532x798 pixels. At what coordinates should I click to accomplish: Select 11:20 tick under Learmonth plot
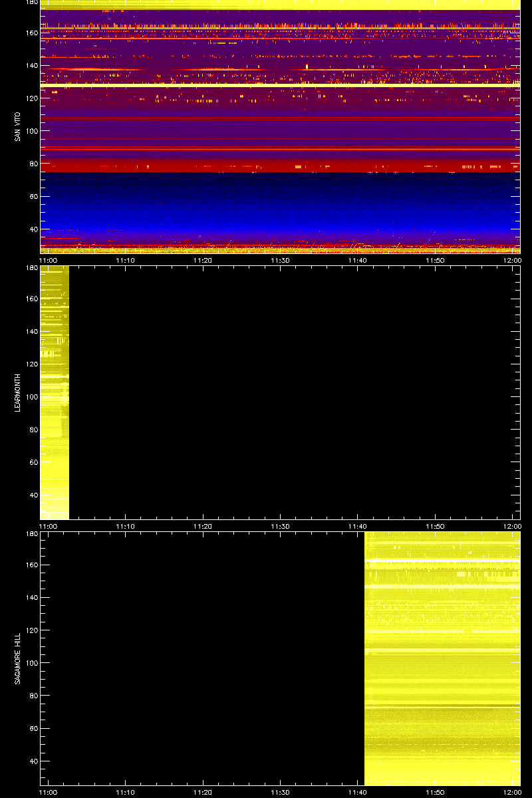(x=203, y=526)
